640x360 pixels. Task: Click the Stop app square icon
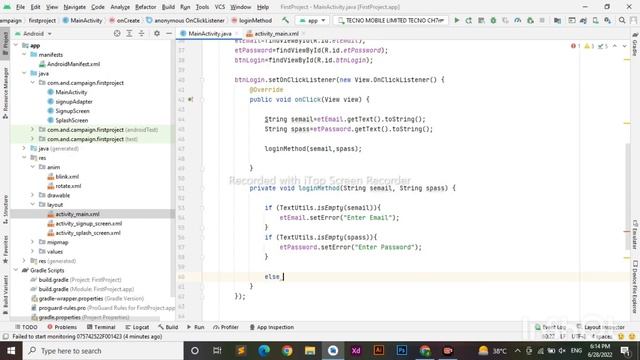542,20
